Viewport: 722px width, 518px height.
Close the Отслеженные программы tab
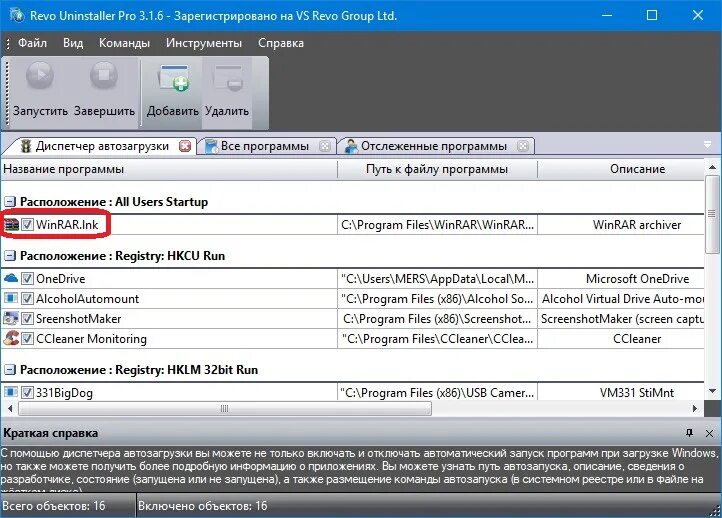[523, 146]
